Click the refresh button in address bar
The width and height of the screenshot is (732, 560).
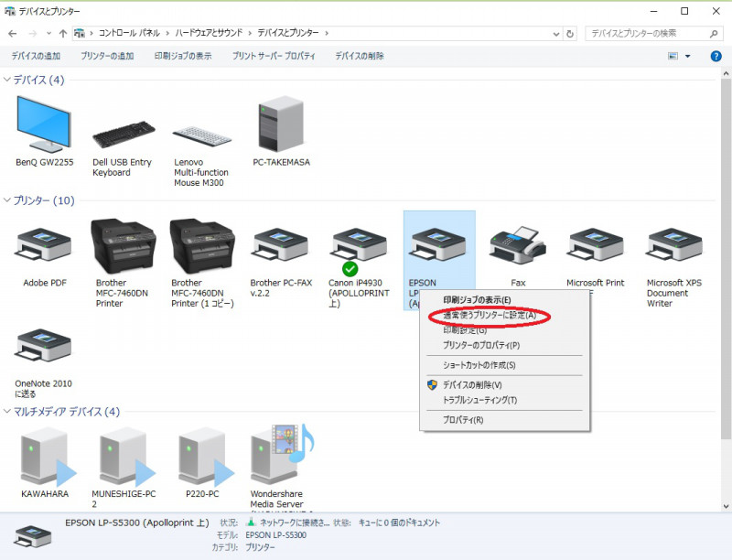(569, 34)
